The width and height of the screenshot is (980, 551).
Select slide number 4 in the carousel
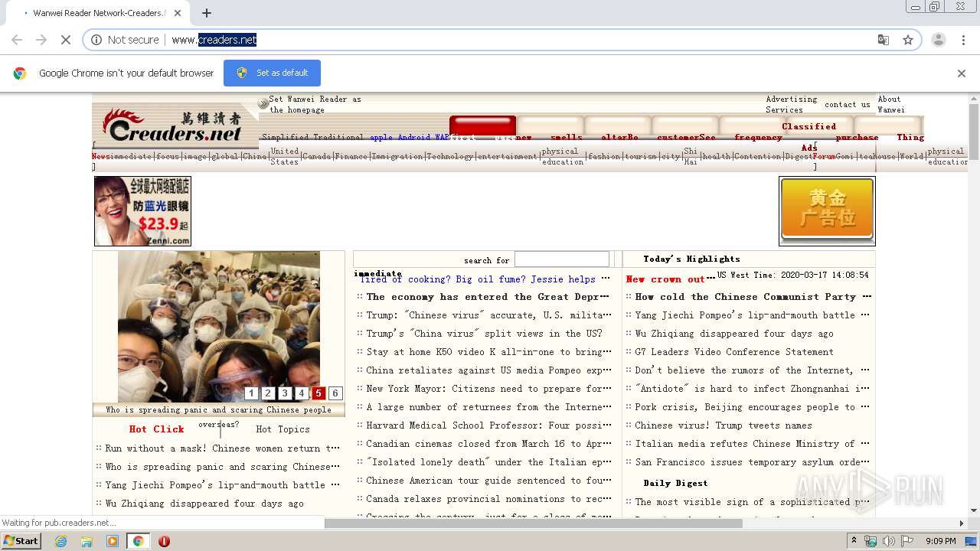coord(302,393)
